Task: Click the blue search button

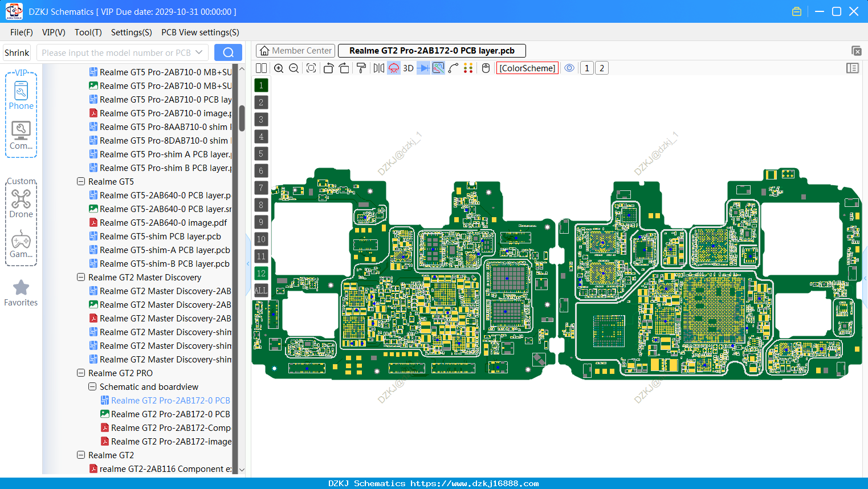Action: pyautogui.click(x=228, y=52)
